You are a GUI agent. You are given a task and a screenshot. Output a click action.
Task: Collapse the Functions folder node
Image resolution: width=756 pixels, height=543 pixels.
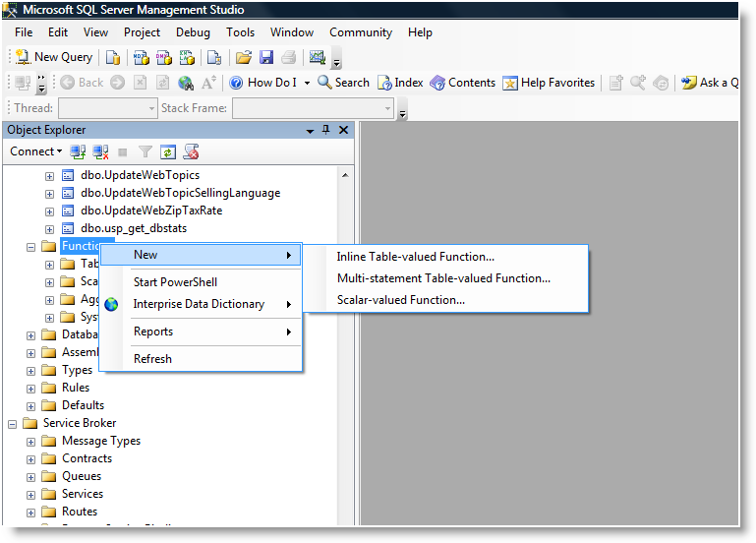click(30, 246)
